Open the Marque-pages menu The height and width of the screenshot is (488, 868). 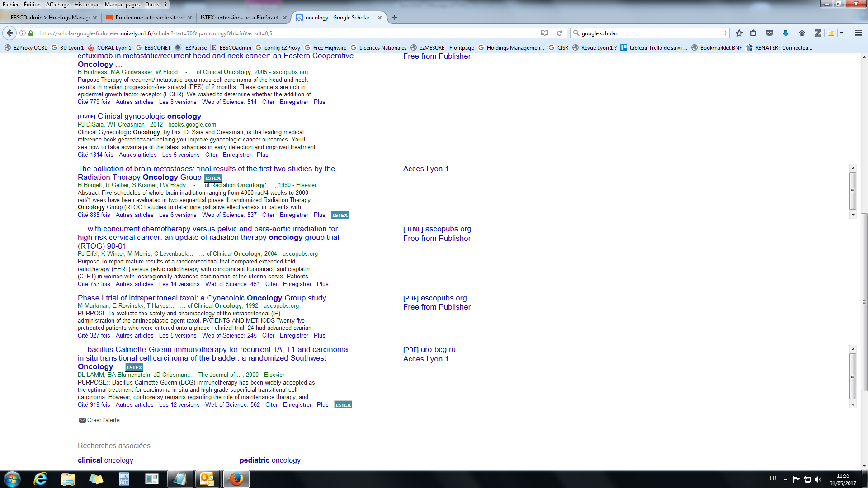click(122, 5)
